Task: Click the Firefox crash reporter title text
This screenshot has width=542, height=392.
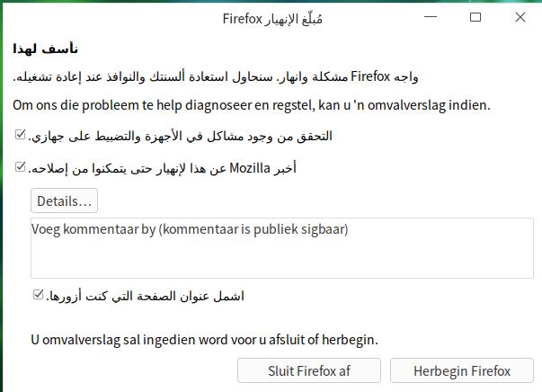Action: click(x=272, y=19)
